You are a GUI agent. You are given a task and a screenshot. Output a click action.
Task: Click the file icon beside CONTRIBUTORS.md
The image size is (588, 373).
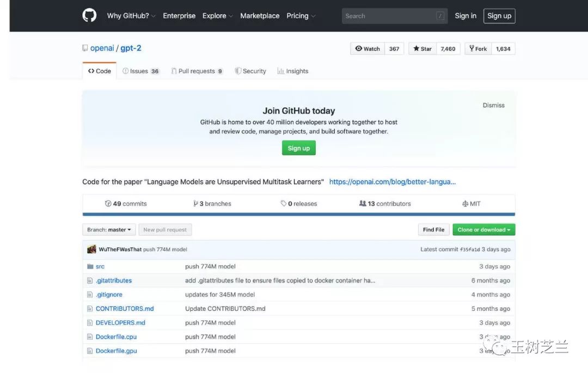tap(90, 309)
